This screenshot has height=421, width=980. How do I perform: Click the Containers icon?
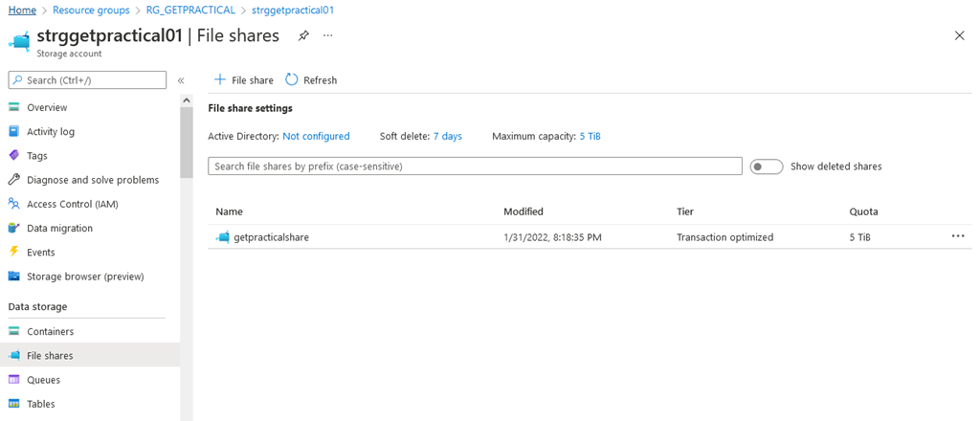coord(14,332)
